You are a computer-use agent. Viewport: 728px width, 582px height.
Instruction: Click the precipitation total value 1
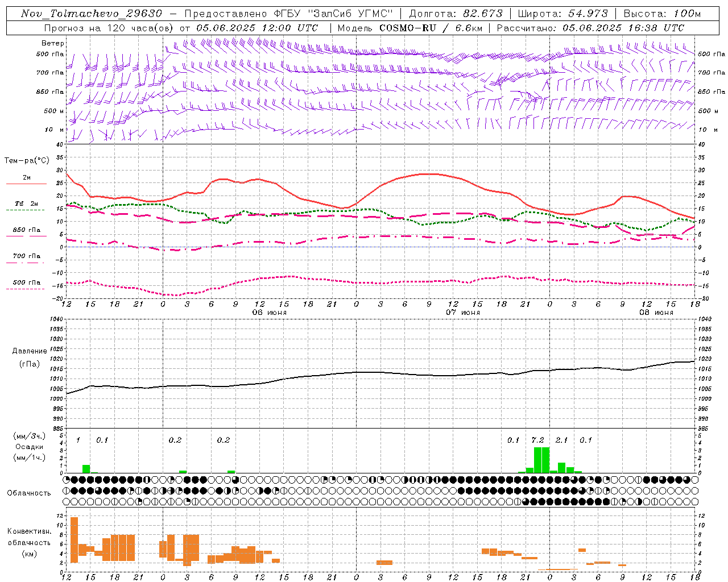[78, 440]
